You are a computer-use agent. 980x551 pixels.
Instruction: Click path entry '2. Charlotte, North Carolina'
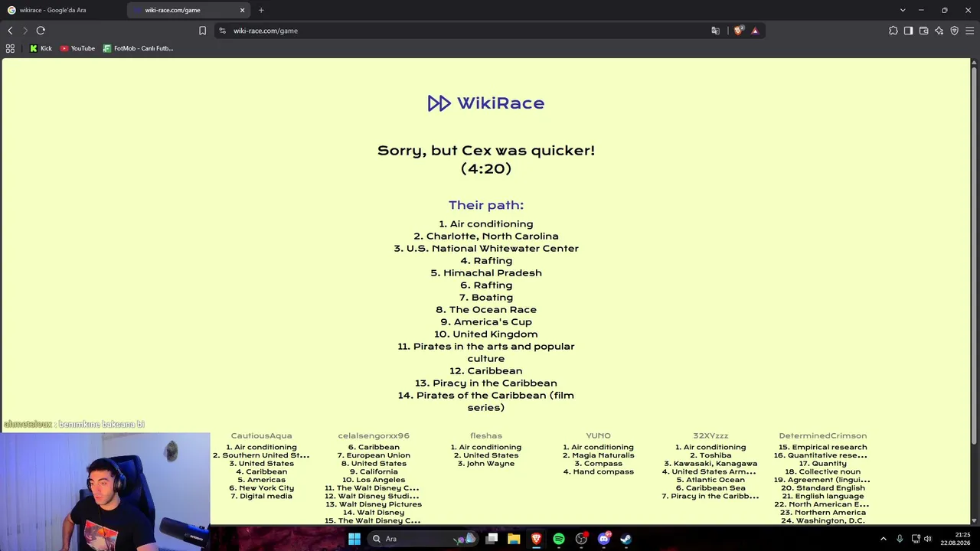click(486, 236)
